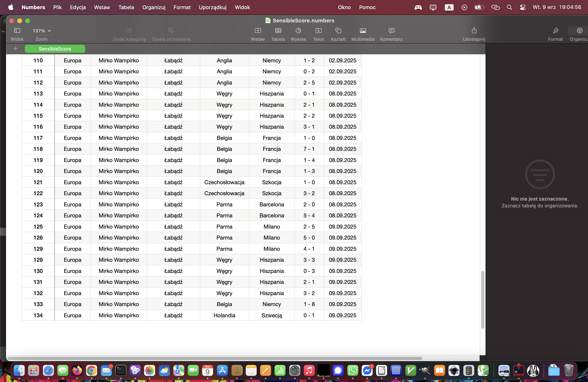Click the Udostępnij share icon
588x382 pixels.
coord(474,31)
